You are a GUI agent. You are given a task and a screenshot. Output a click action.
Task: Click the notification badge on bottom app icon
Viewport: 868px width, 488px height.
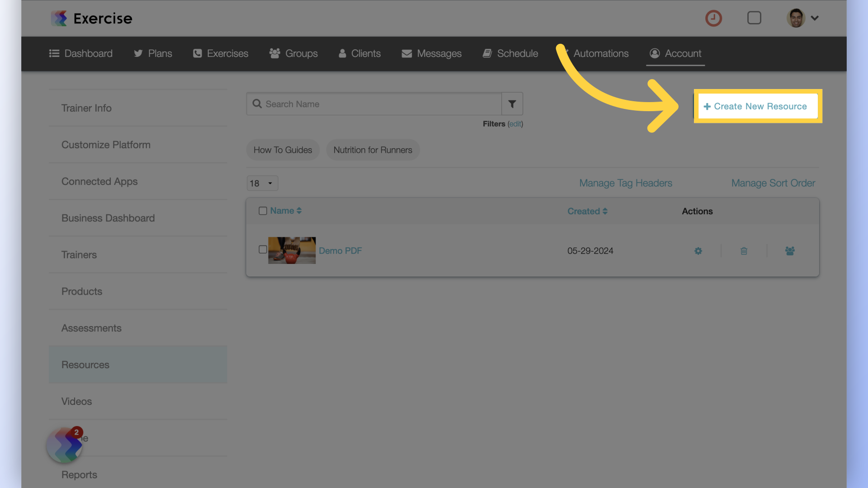75,432
